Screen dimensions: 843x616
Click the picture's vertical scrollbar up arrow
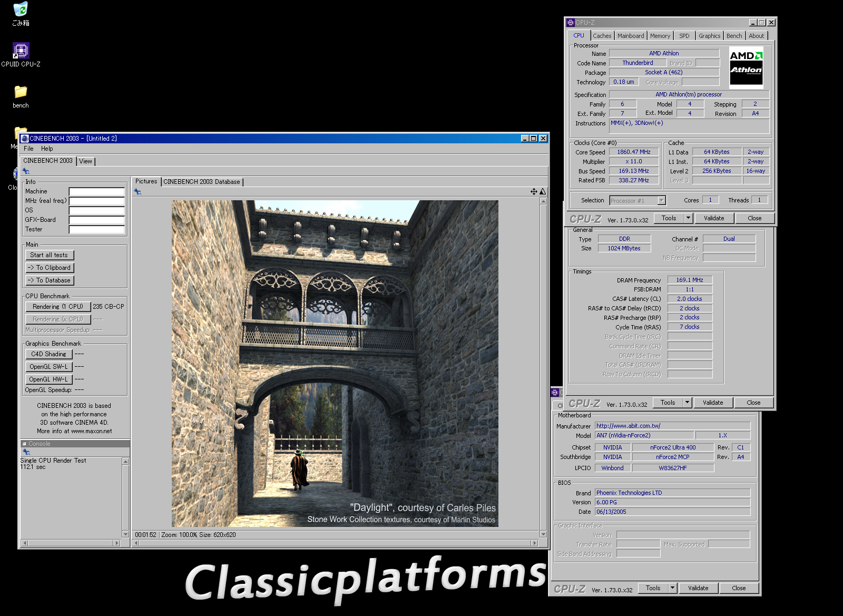point(543,201)
